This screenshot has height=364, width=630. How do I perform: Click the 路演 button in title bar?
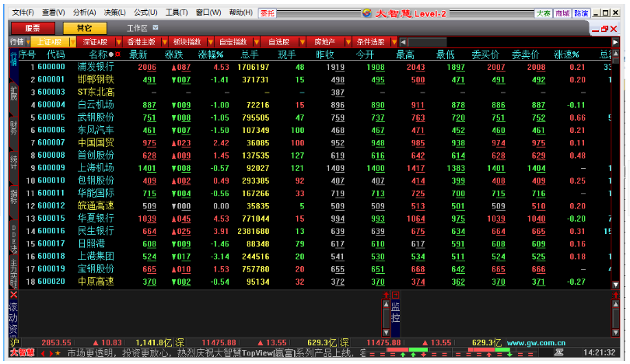tap(581, 13)
